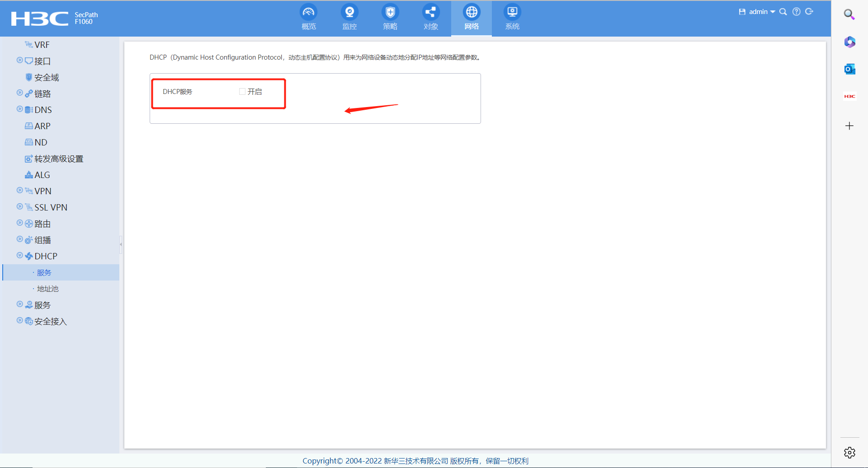The image size is (868, 468).
Task: Expand the 服务 node with person icon
Action: [19, 304]
